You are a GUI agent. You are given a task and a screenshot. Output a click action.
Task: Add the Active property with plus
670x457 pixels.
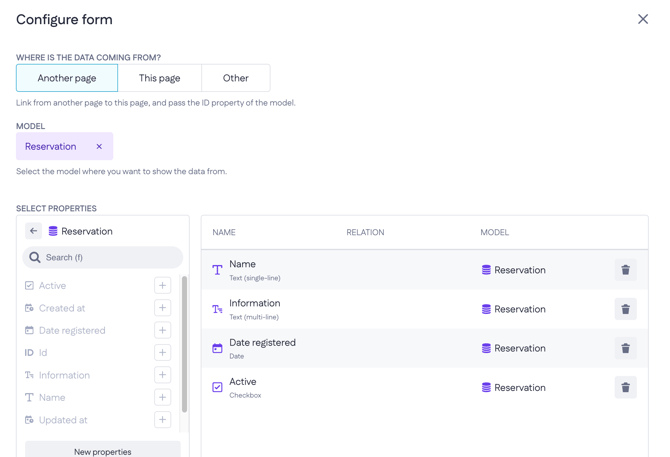(x=162, y=285)
